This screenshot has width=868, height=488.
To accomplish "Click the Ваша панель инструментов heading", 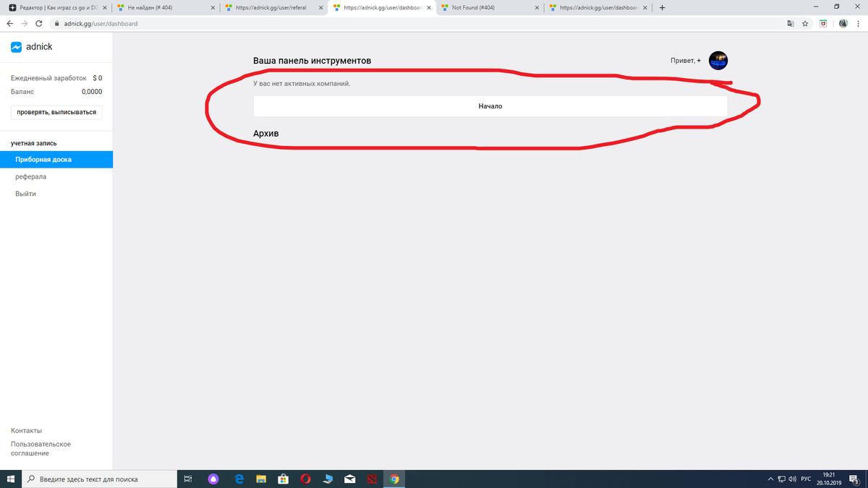I will 312,61.
